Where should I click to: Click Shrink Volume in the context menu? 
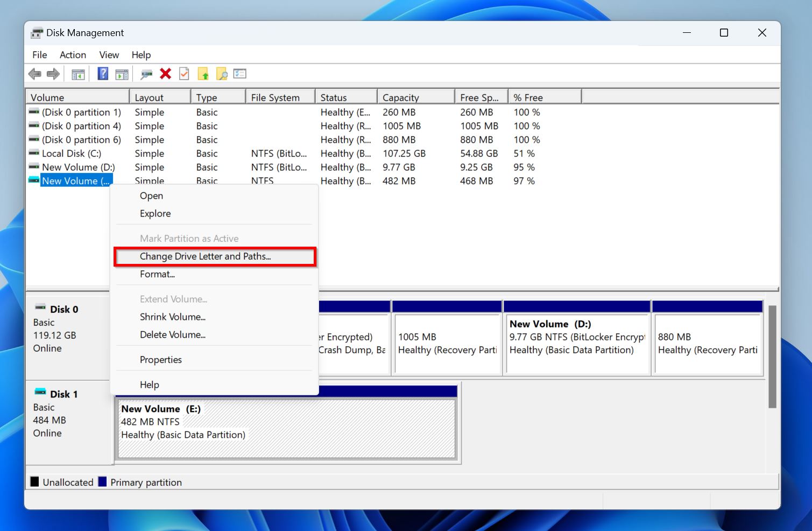click(x=173, y=317)
